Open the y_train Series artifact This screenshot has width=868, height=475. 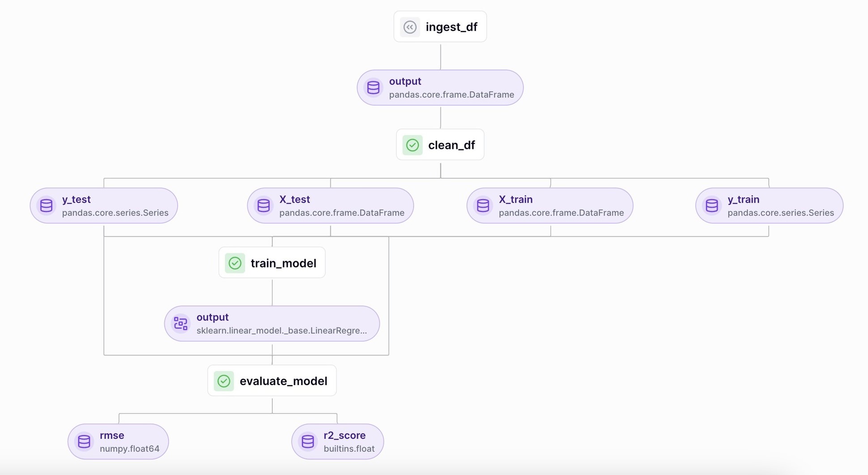780,206
